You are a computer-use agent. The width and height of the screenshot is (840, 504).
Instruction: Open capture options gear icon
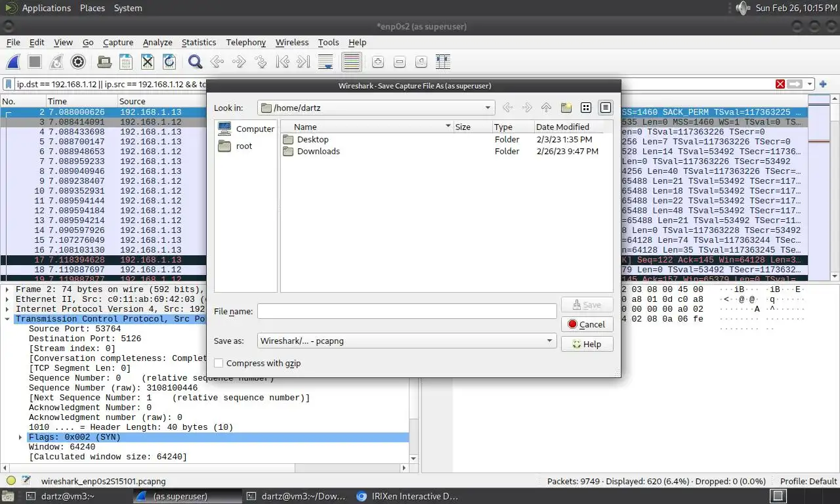78,62
